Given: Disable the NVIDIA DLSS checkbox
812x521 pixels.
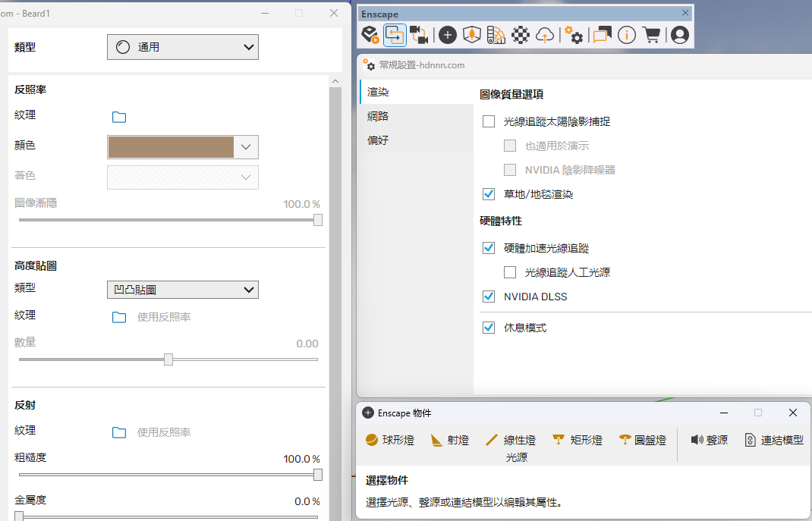Looking at the screenshot, I should pyautogui.click(x=489, y=297).
